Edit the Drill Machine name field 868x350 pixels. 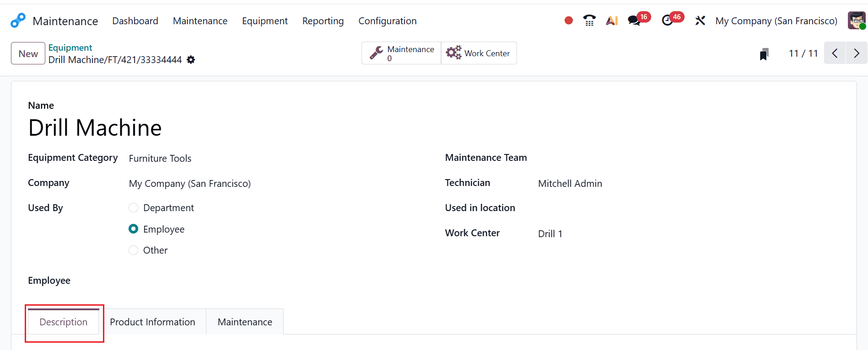(x=95, y=127)
